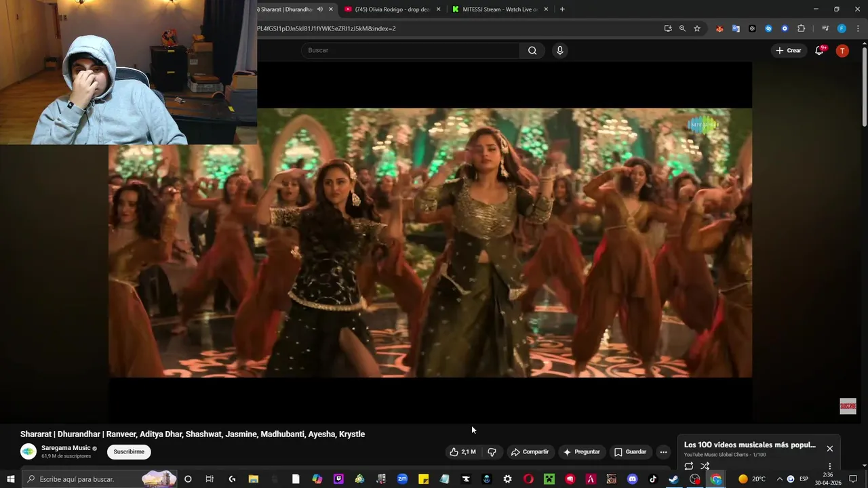Click the playlist title Los 100 vídeos musicales
The image size is (868, 488).
click(x=749, y=445)
